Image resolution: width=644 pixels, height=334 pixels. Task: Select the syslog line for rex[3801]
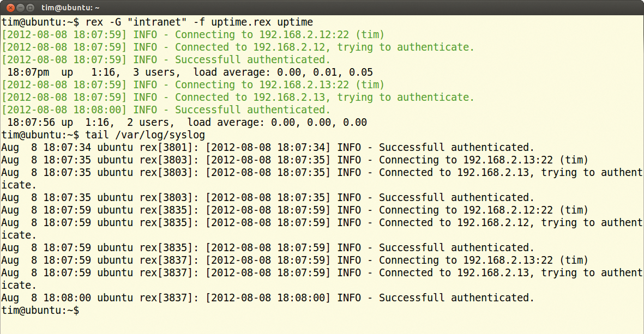(267, 148)
